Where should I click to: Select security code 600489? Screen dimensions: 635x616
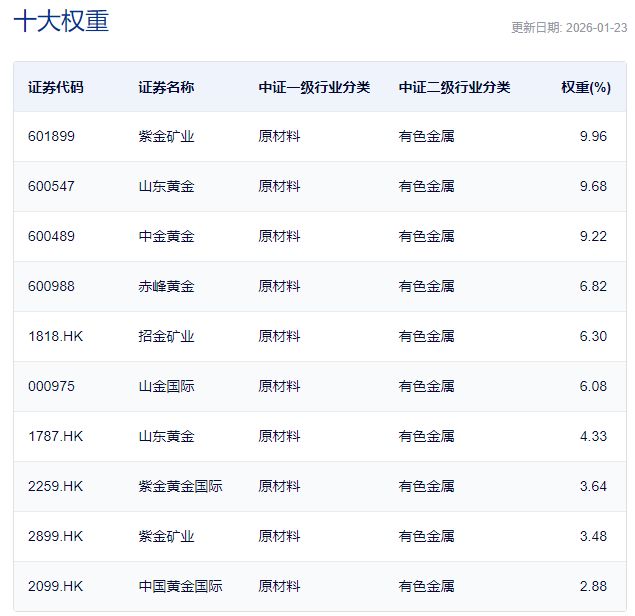click(x=51, y=236)
